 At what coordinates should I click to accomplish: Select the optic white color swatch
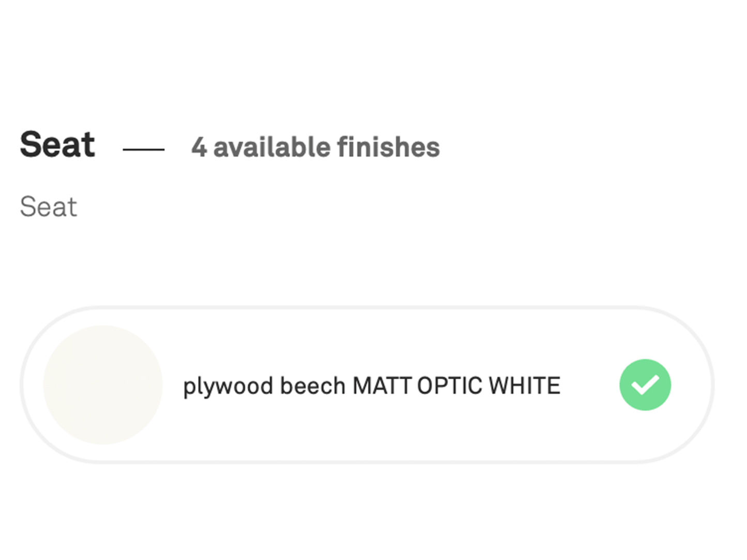[x=103, y=385]
